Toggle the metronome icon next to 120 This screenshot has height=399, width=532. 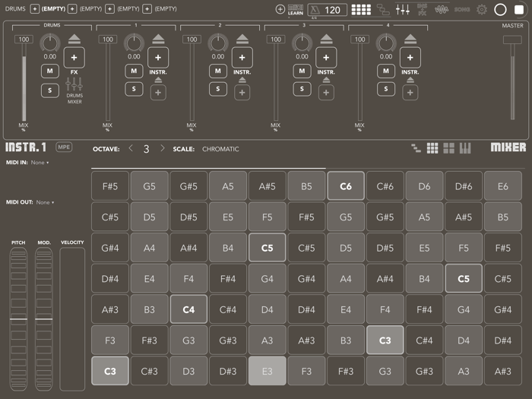coord(315,10)
